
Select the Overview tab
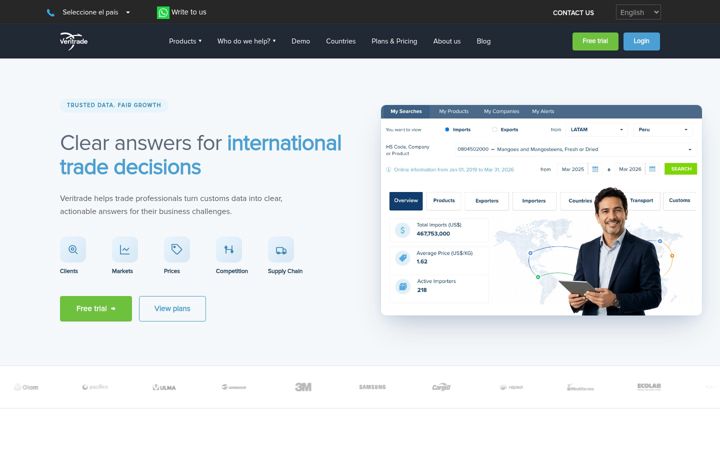(406, 201)
